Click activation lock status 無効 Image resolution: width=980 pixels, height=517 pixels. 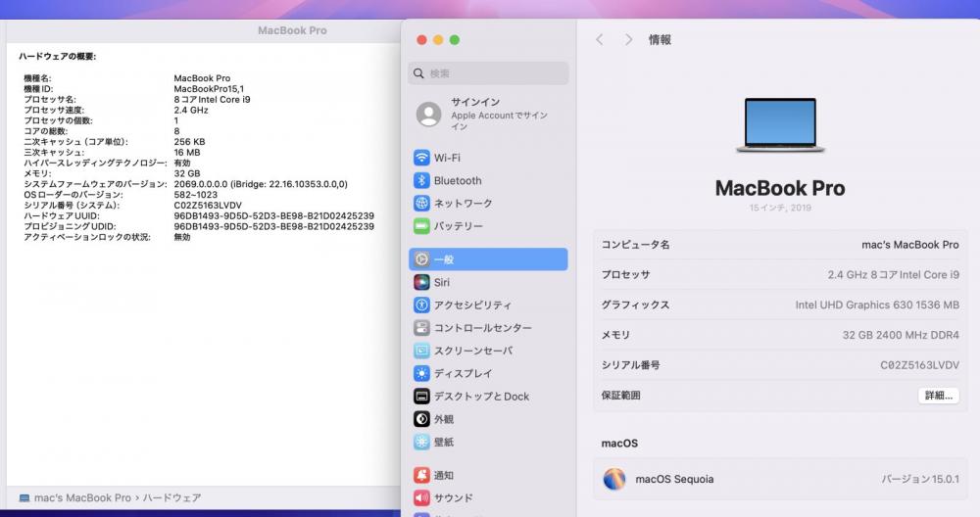[182, 237]
